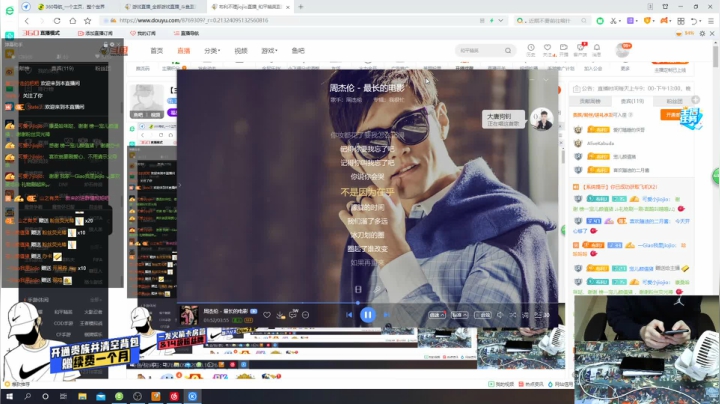This screenshot has width=720, height=404.
Task: Open the 客户端 download icon
Action: click(580, 50)
